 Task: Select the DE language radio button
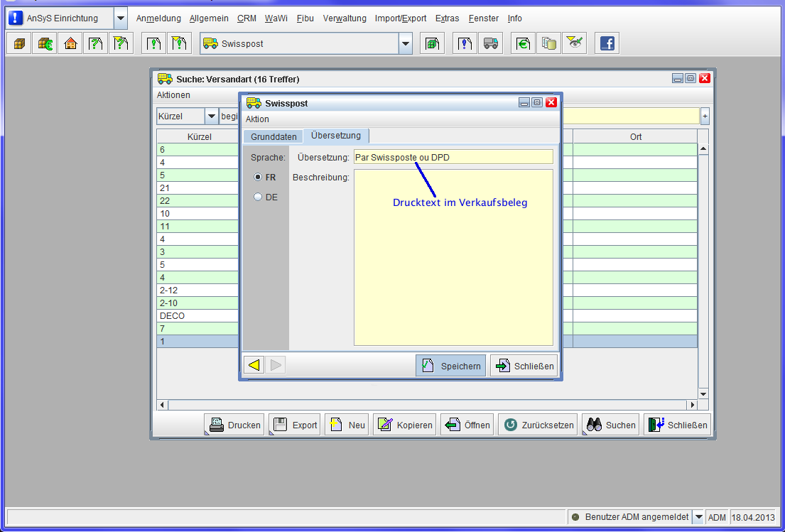point(258,197)
